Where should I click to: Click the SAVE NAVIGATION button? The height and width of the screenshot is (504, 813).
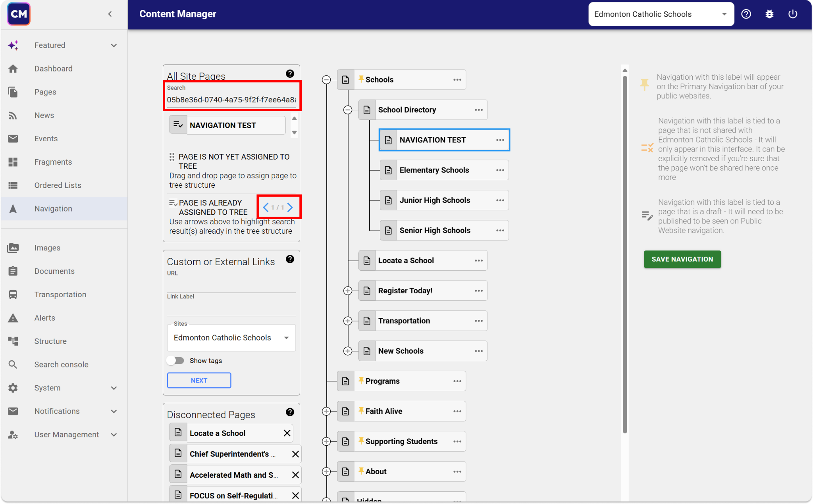tap(682, 259)
